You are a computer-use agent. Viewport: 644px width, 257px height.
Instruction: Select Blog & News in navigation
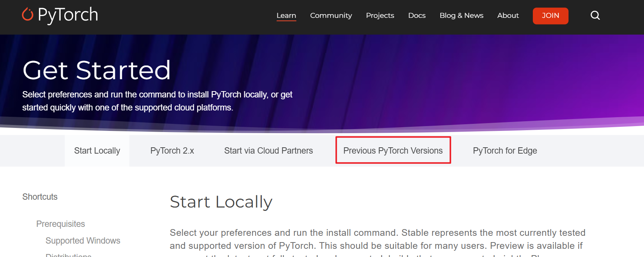pyautogui.click(x=461, y=16)
